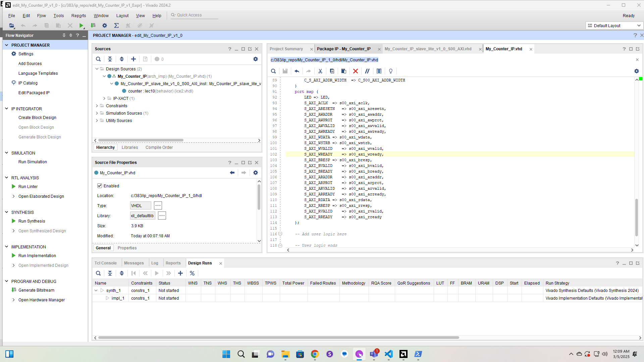This screenshot has width=644, height=362.
Task: Collapse the SYNTHESIS section in Flow Navigator
Action: click(x=6, y=212)
